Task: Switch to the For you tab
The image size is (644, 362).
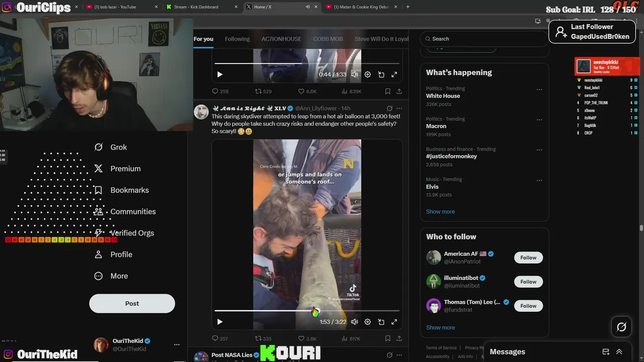Action: click(x=203, y=39)
